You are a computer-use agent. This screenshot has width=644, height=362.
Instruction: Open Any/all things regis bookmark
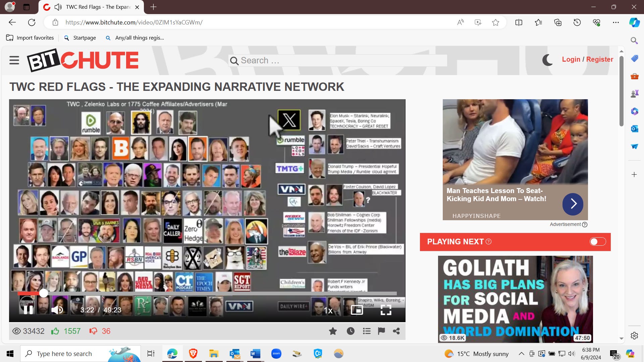point(135,38)
